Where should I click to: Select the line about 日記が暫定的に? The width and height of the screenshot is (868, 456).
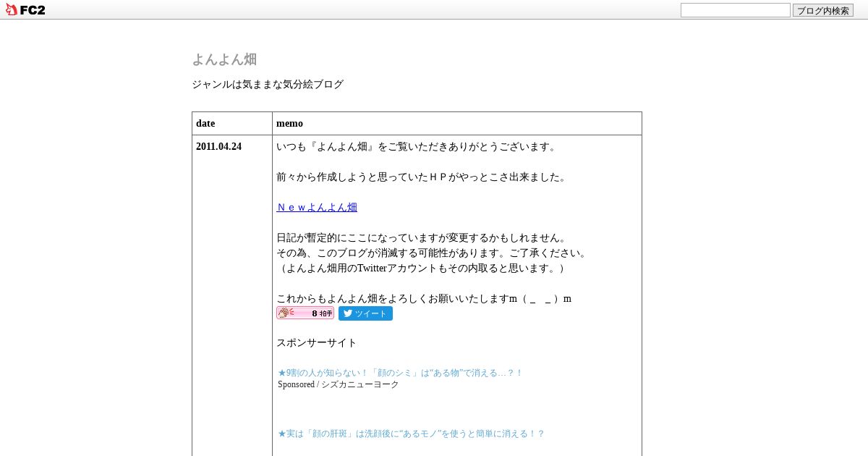(422, 237)
